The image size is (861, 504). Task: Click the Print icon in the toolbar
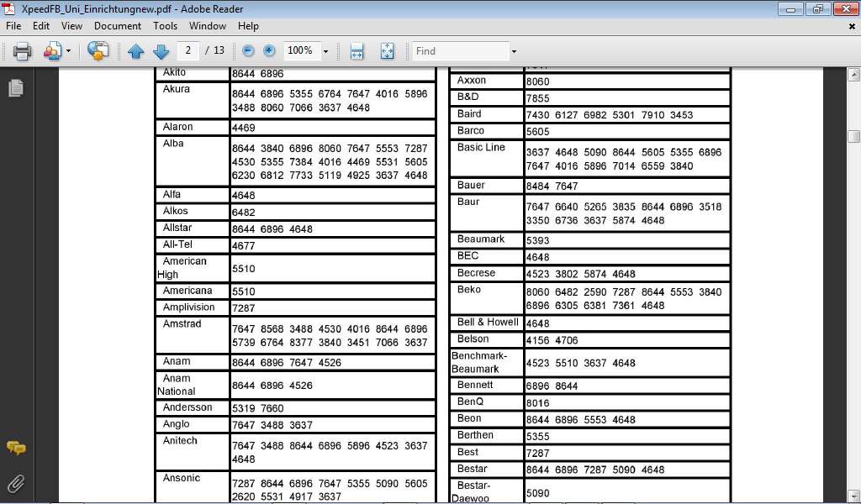(x=23, y=51)
